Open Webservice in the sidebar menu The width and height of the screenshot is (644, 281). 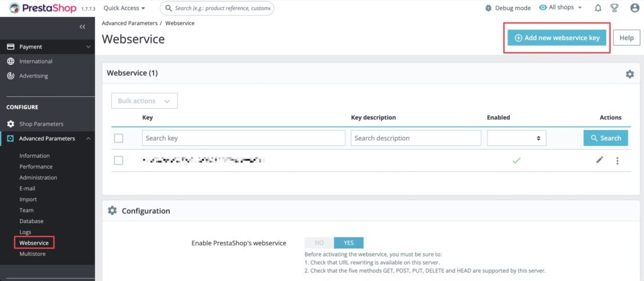tap(34, 243)
